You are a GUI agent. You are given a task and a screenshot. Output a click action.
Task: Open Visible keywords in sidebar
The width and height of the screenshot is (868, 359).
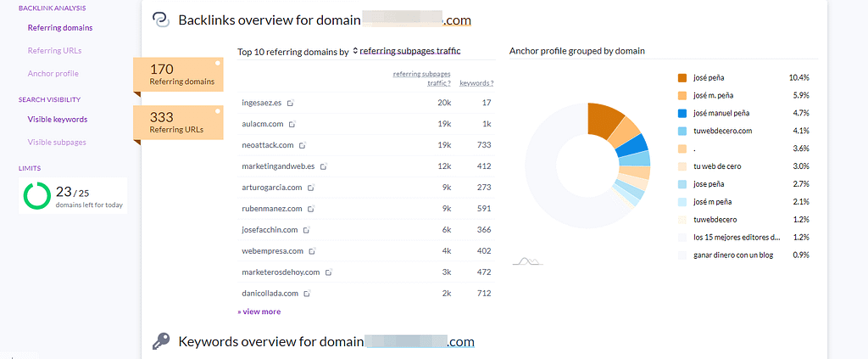tap(58, 119)
